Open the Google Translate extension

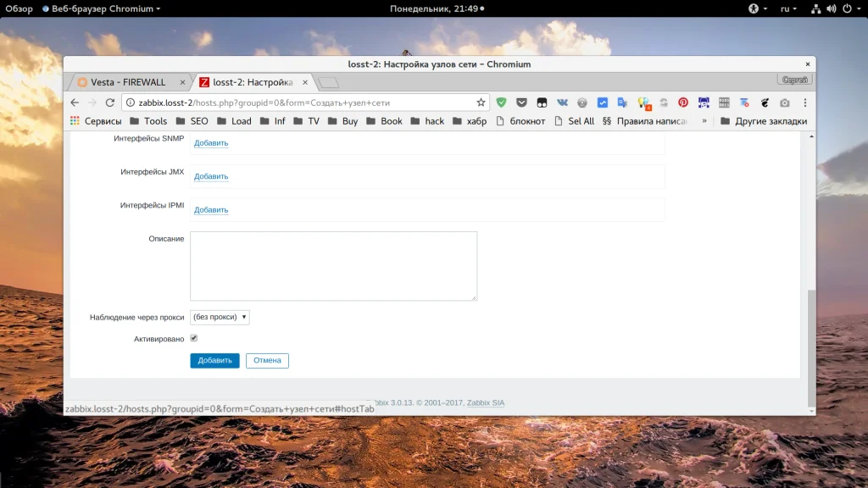622,103
